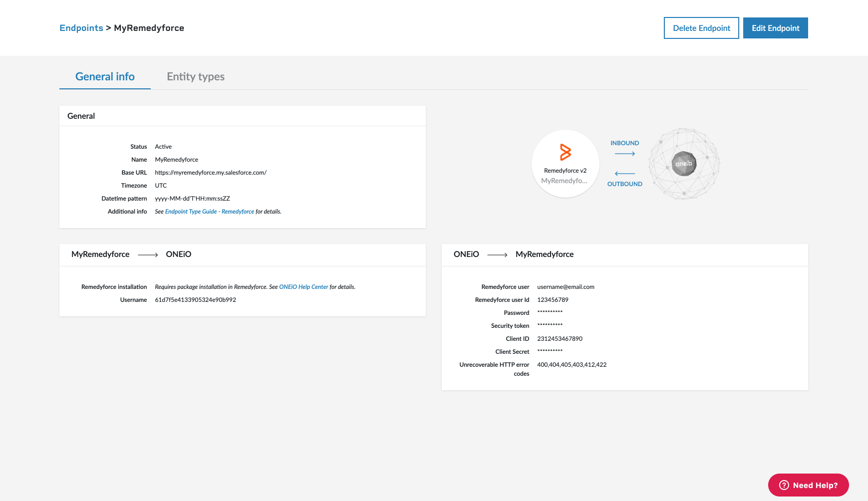Click the OUTBOUND label

coord(625,184)
